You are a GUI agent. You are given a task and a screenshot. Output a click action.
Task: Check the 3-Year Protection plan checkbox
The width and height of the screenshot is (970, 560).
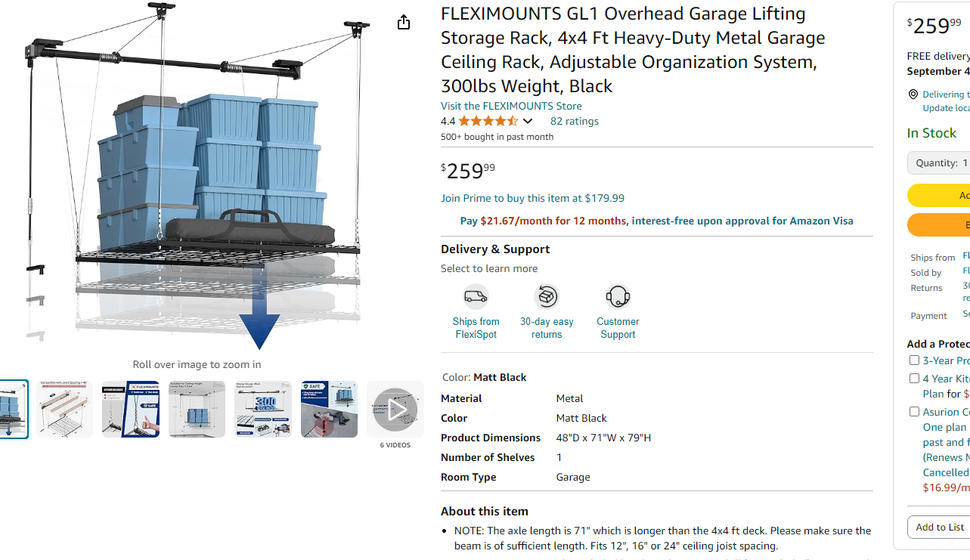pos(914,360)
